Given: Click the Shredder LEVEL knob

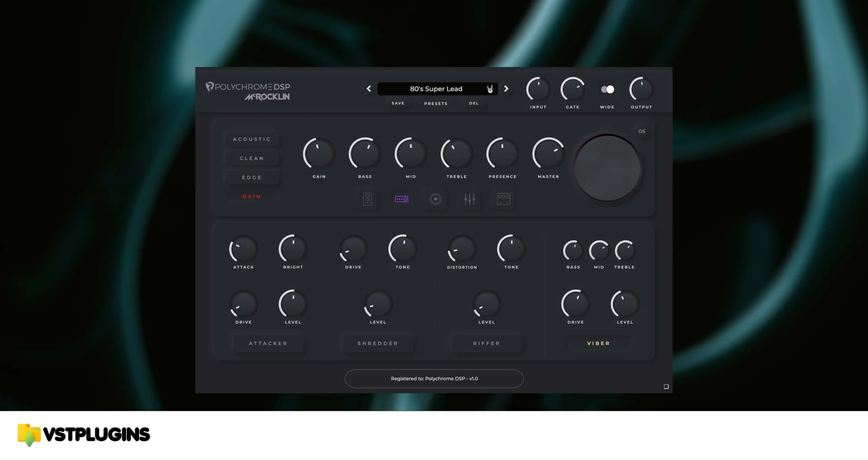Looking at the screenshot, I should 378,304.
